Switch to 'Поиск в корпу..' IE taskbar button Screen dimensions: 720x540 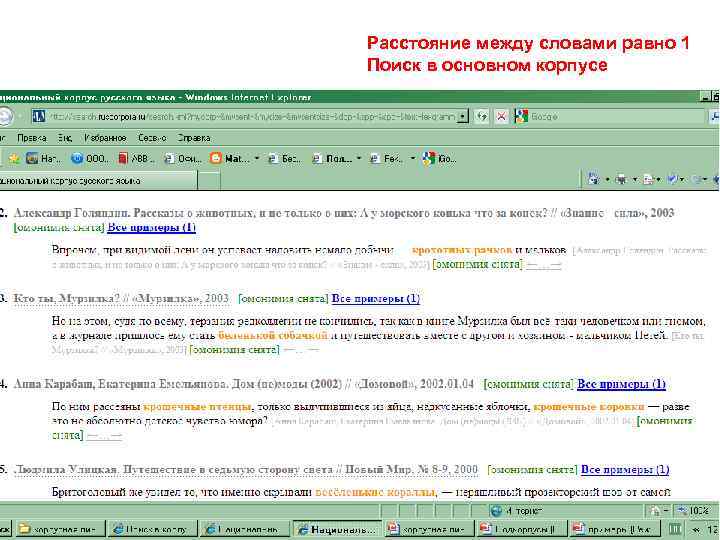[153, 529]
